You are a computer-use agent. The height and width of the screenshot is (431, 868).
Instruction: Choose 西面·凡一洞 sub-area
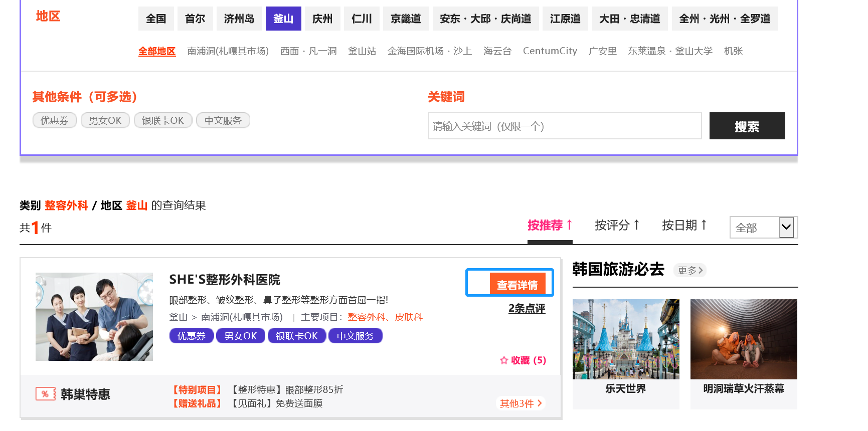[308, 51]
